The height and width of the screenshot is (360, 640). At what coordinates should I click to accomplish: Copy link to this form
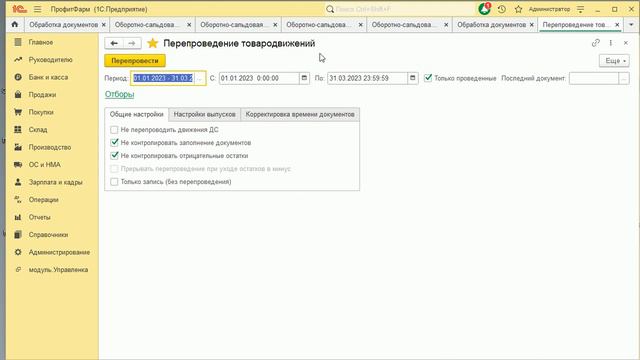point(596,43)
